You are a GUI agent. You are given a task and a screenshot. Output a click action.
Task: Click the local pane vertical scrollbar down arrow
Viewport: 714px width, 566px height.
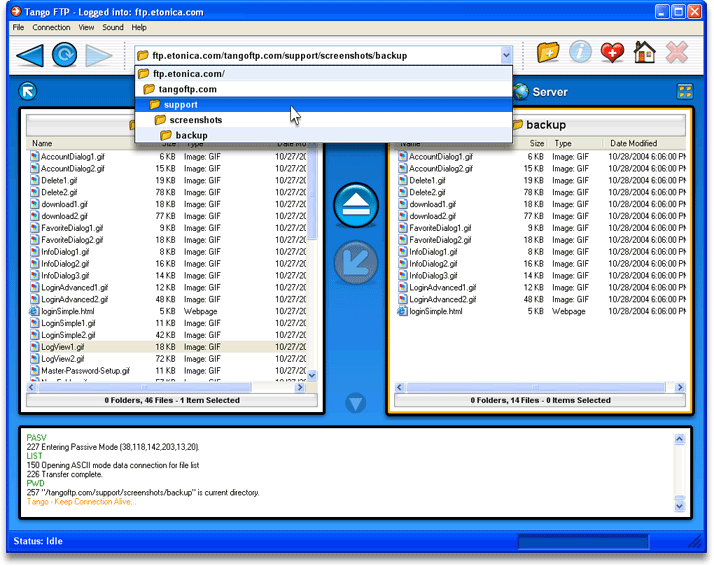point(312,376)
